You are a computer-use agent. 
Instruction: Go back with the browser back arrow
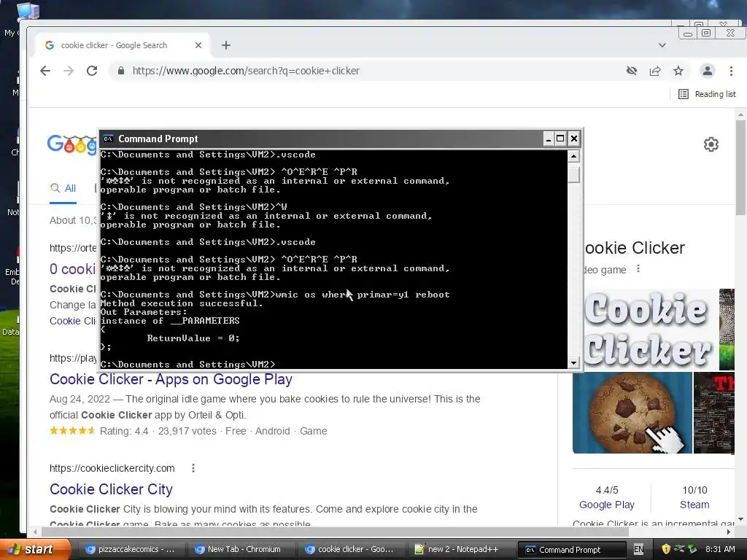45,71
